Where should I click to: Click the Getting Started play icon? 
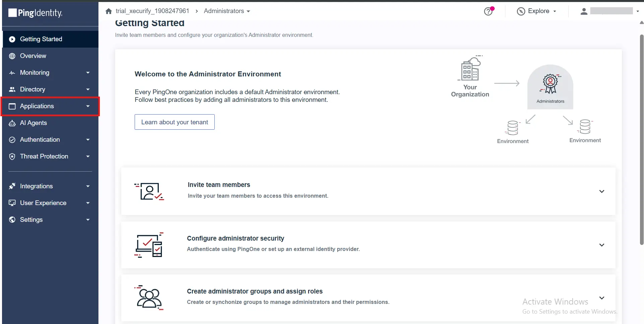coord(12,39)
